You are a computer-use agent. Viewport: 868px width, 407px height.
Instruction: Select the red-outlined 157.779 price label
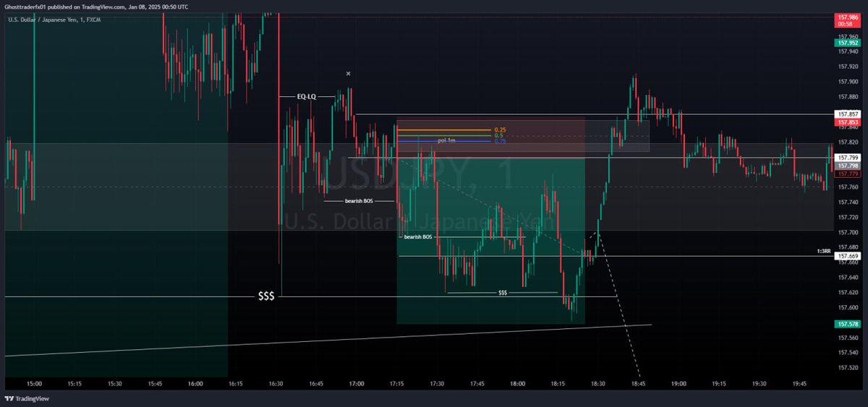click(847, 174)
